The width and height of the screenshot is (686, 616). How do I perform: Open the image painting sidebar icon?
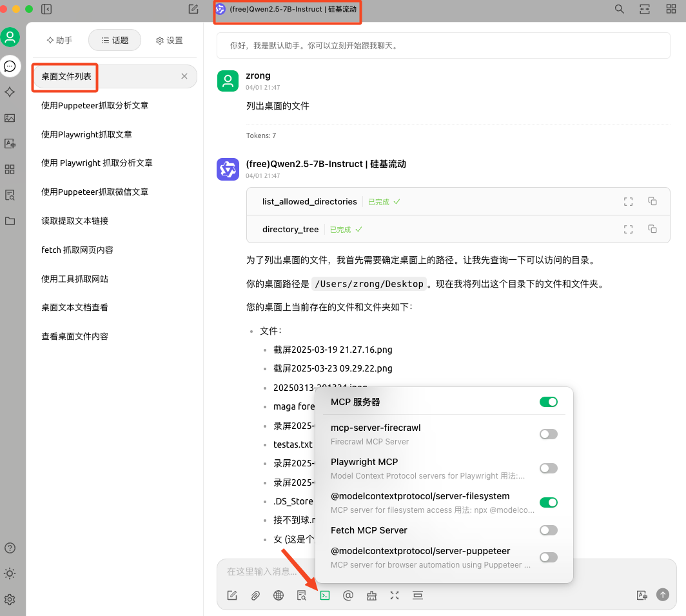point(10,118)
